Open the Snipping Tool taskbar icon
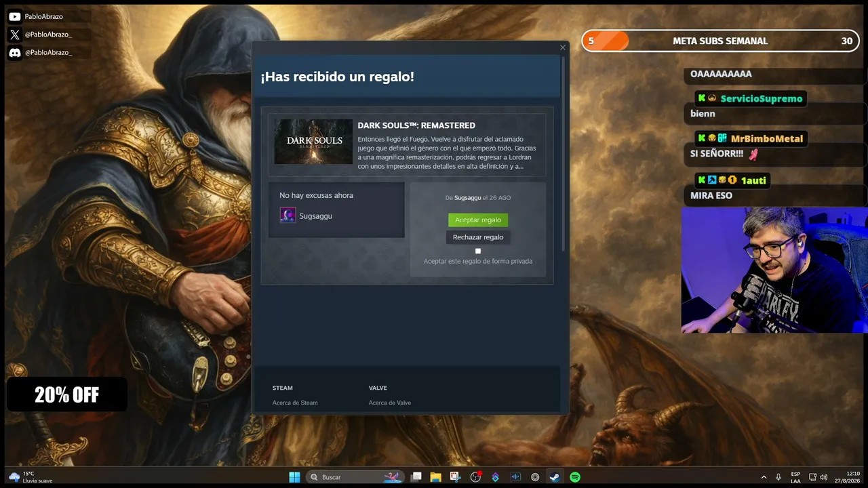Screen dimensions: 868x488 (455, 477)
